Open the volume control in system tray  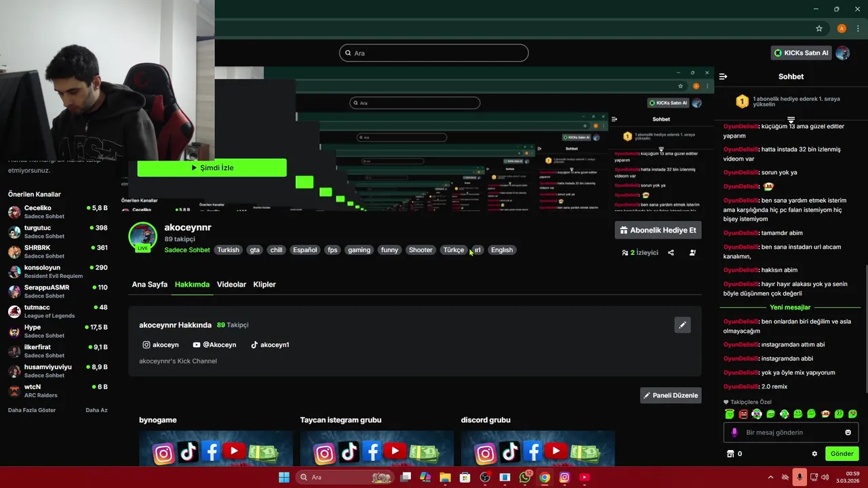coord(825,477)
